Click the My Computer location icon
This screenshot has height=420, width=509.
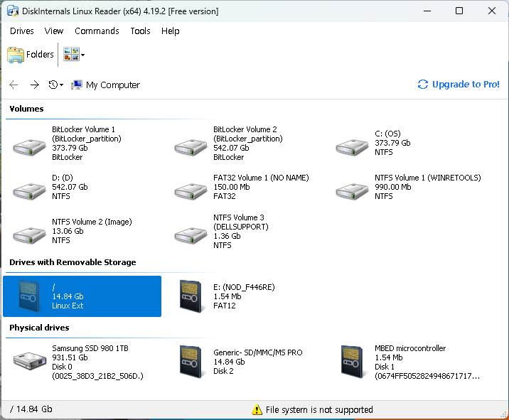coord(77,85)
